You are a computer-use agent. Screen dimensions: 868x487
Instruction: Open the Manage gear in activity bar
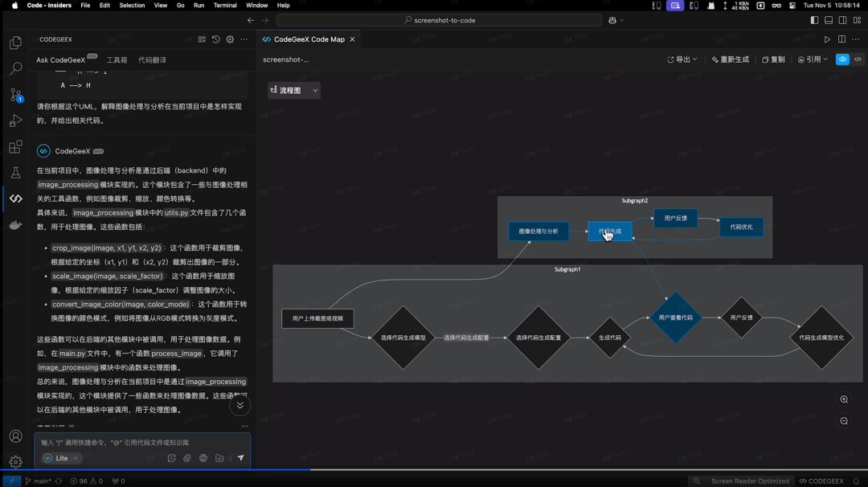[x=15, y=461]
